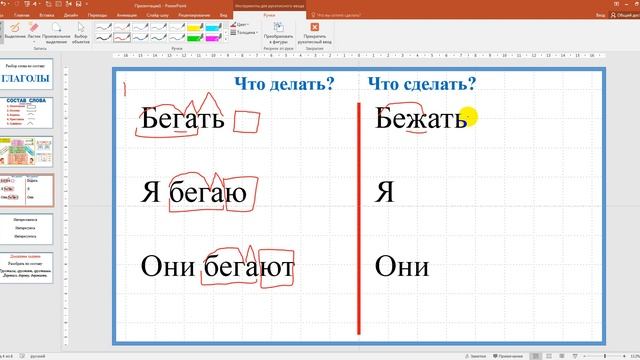Open the Цвет pen color dropdown
This screenshot has width=640, height=360.
point(240,24)
